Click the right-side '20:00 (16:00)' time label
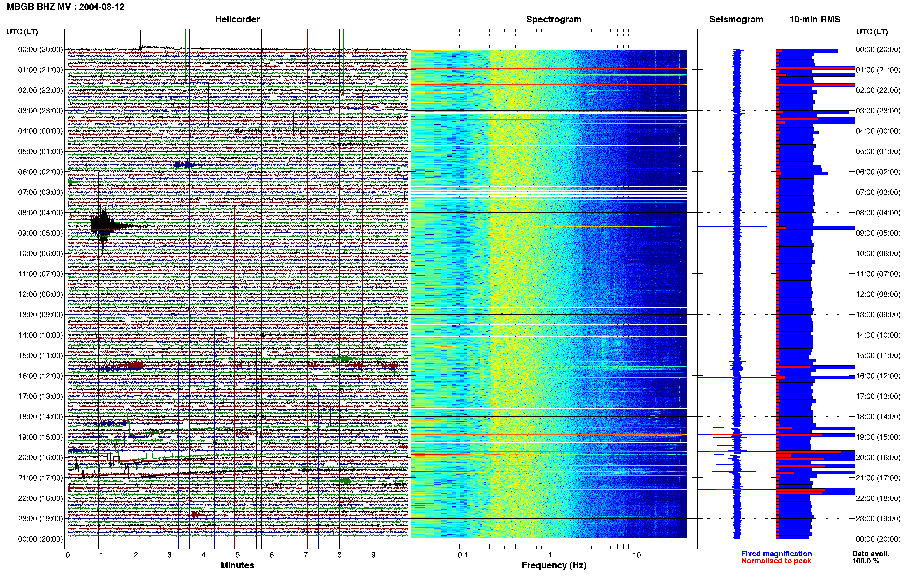This screenshot has height=578, width=924. (878, 457)
